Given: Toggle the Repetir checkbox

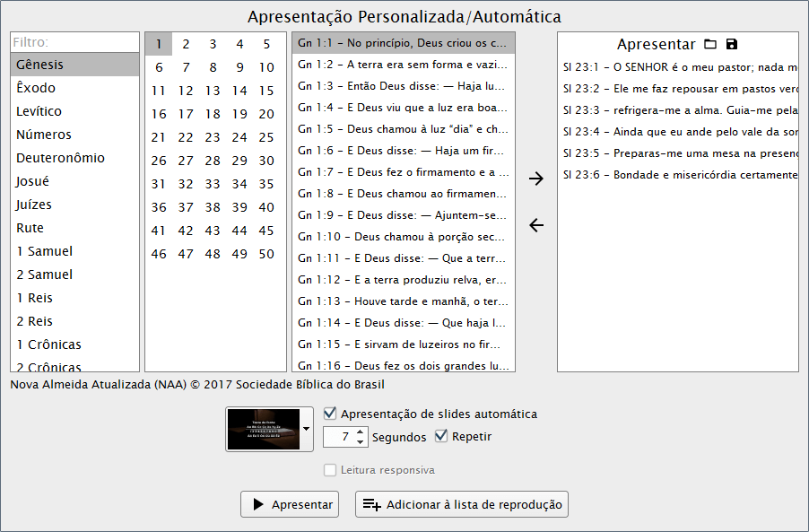Looking at the screenshot, I should point(441,437).
